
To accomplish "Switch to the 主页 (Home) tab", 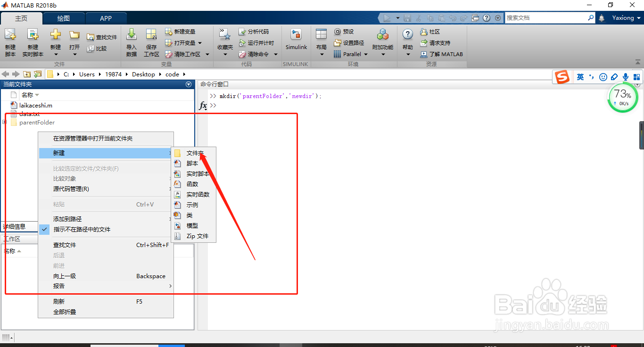I will click(21, 18).
